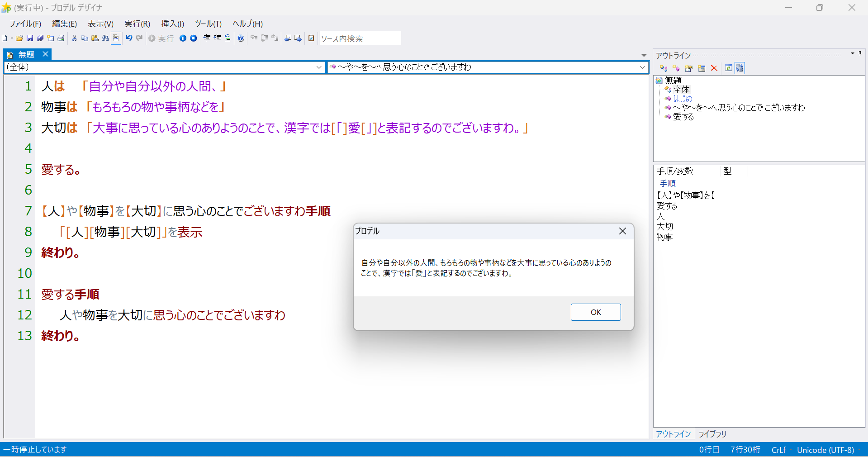Open the (全体) scope dropdown
The width and height of the screenshot is (868, 457).
click(x=318, y=67)
